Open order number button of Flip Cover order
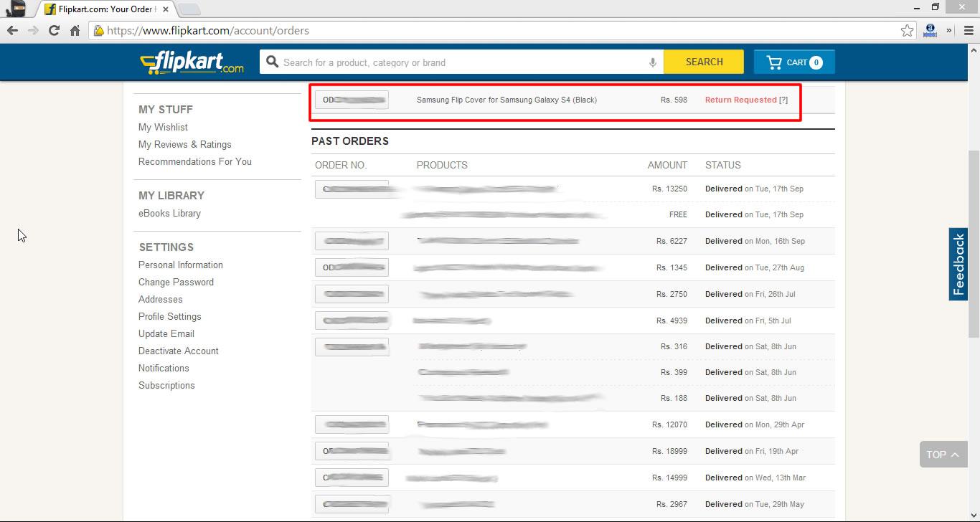The image size is (980, 522). click(352, 100)
